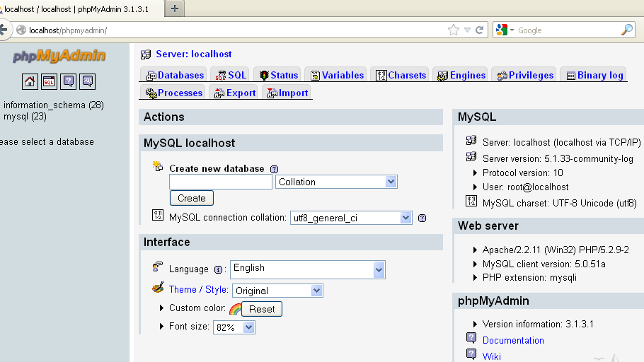This screenshot has width=644, height=362.
Task: Reload the page with the refresh icon
Action: tap(479, 30)
